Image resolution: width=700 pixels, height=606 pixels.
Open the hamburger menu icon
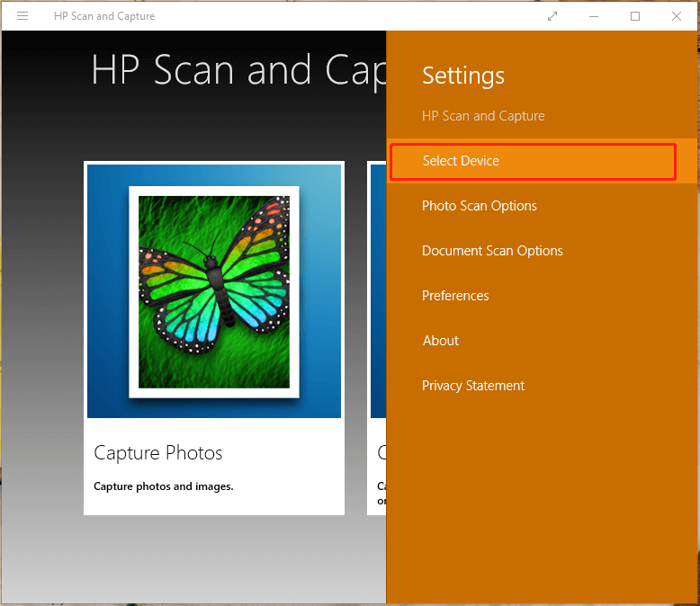22,16
